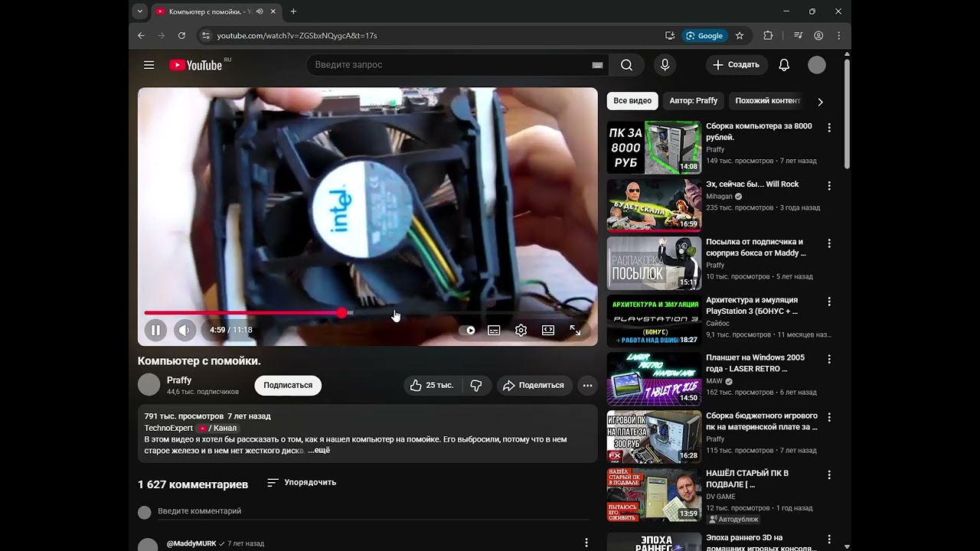Click the Создать create button
This screenshot has width=980, height=551.
click(x=737, y=65)
